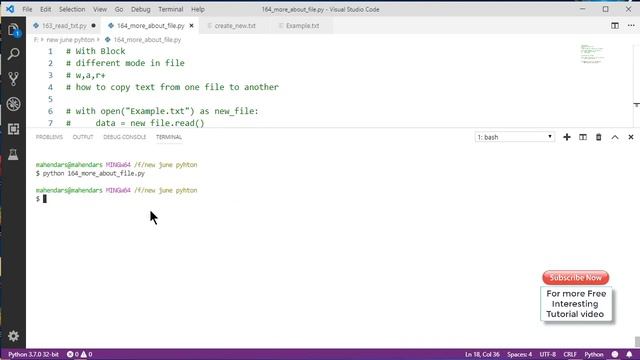Screen dimensions: 640x360
Task: Open the Selection menu
Action: pyautogui.click(x=72, y=9)
